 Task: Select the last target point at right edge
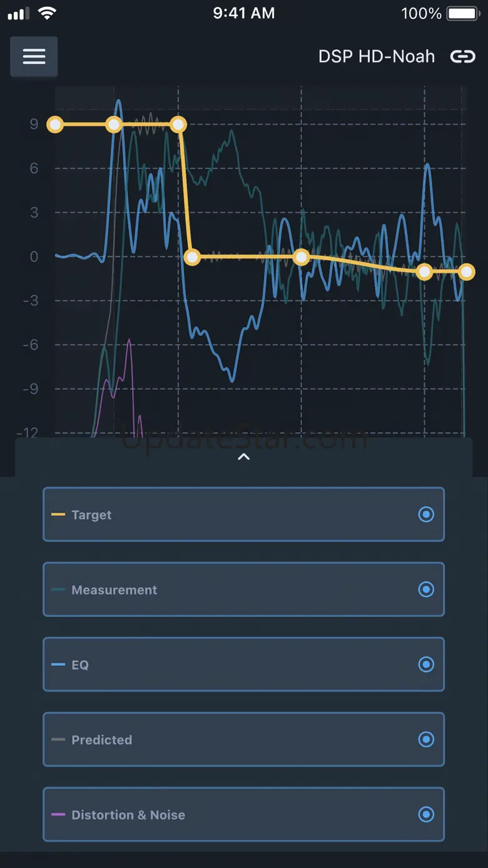466,272
